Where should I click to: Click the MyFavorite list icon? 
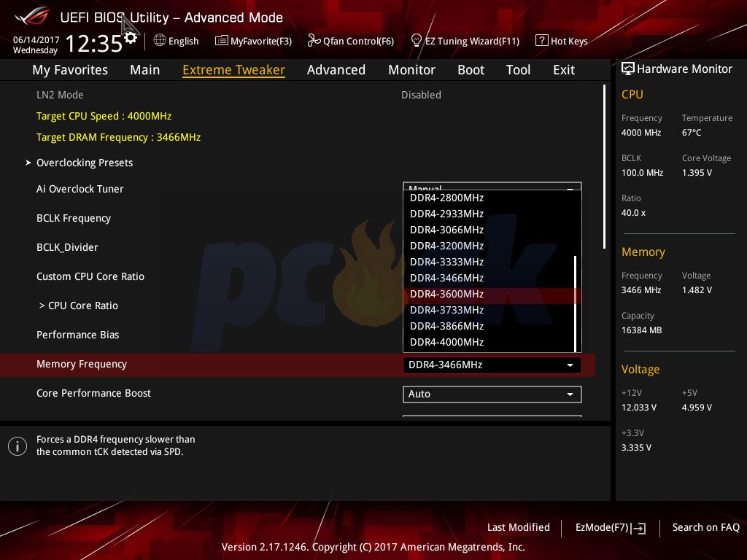click(222, 41)
